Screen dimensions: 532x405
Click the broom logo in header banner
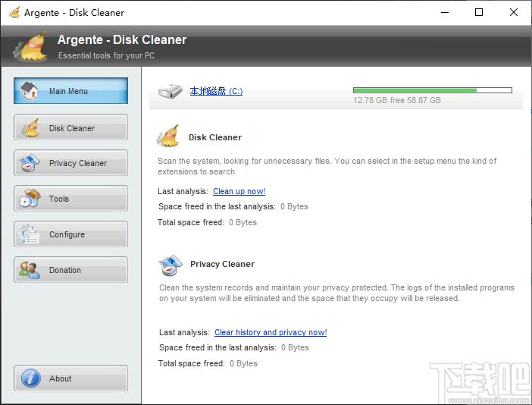(30, 47)
